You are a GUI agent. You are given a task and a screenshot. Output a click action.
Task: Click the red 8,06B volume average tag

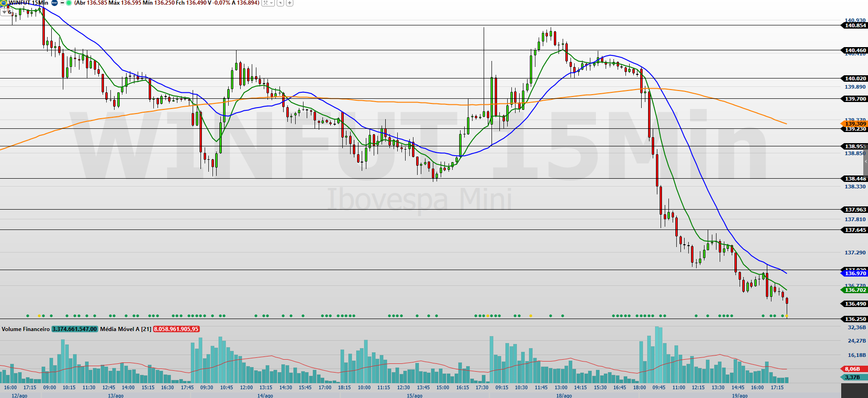(852, 369)
